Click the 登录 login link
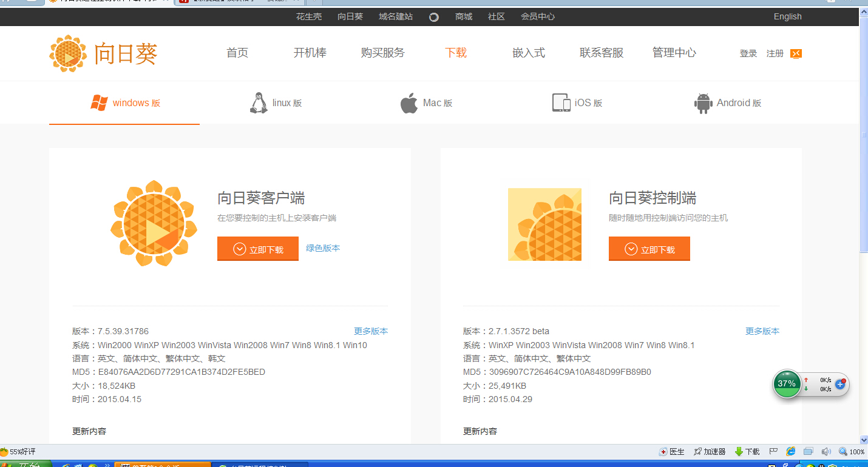The height and width of the screenshot is (467, 868). [748, 53]
